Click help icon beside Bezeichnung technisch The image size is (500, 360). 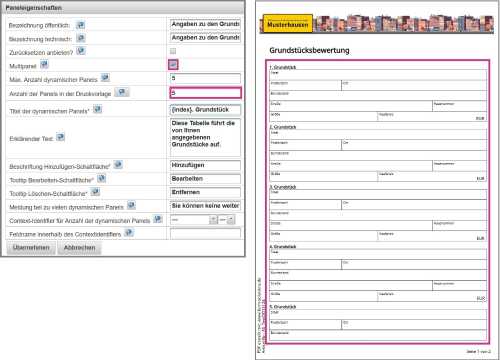click(81, 38)
